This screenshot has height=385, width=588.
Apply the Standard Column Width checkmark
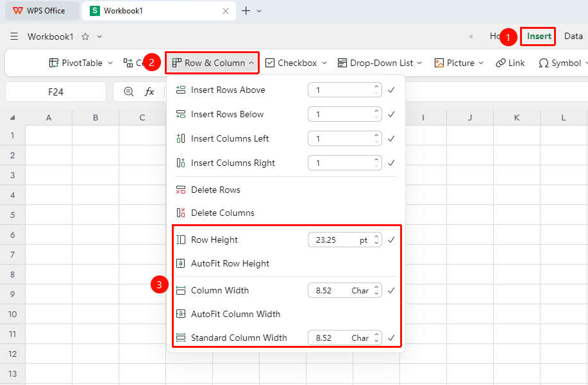[391, 338]
